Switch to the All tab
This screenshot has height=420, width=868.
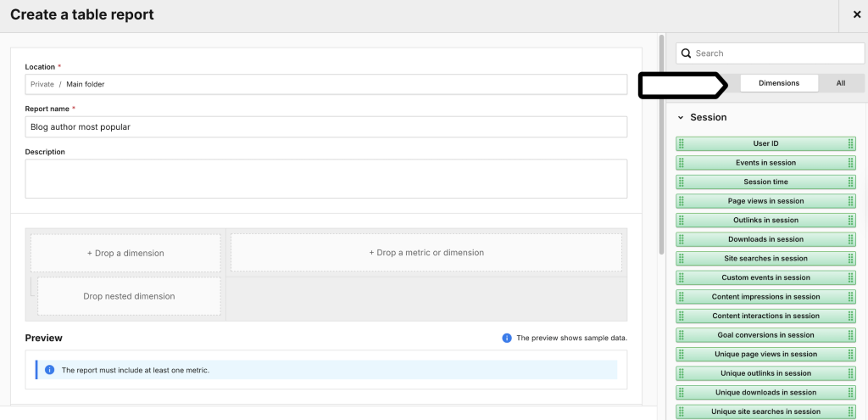click(841, 83)
